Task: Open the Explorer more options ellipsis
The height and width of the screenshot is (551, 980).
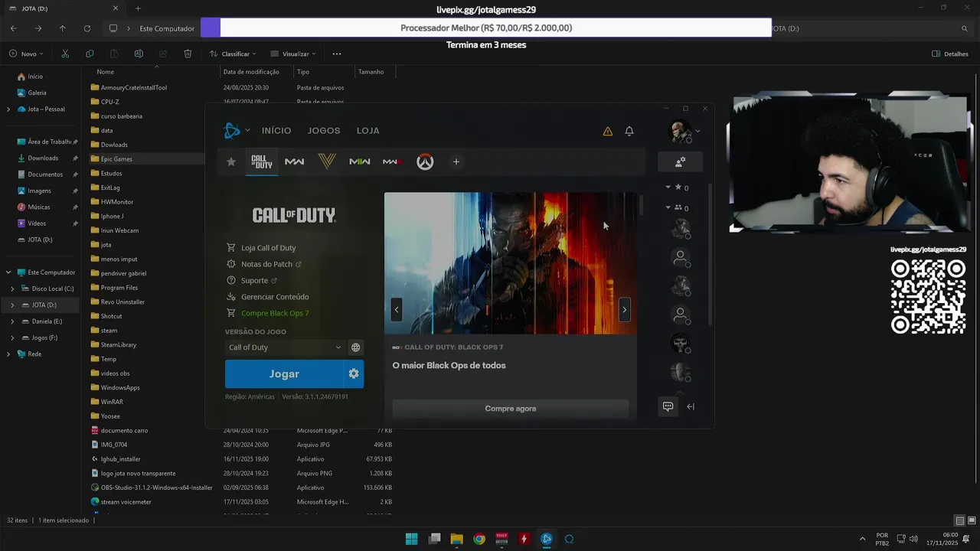Action: [337, 54]
